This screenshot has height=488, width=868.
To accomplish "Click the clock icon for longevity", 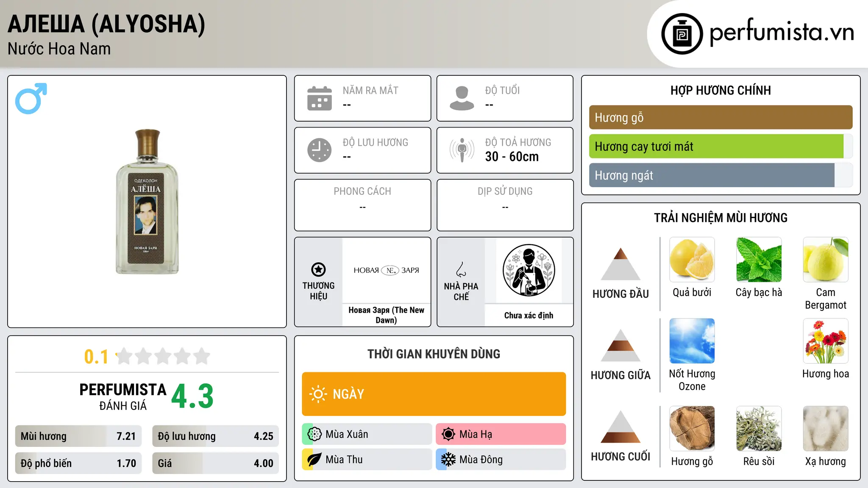I will coord(320,150).
